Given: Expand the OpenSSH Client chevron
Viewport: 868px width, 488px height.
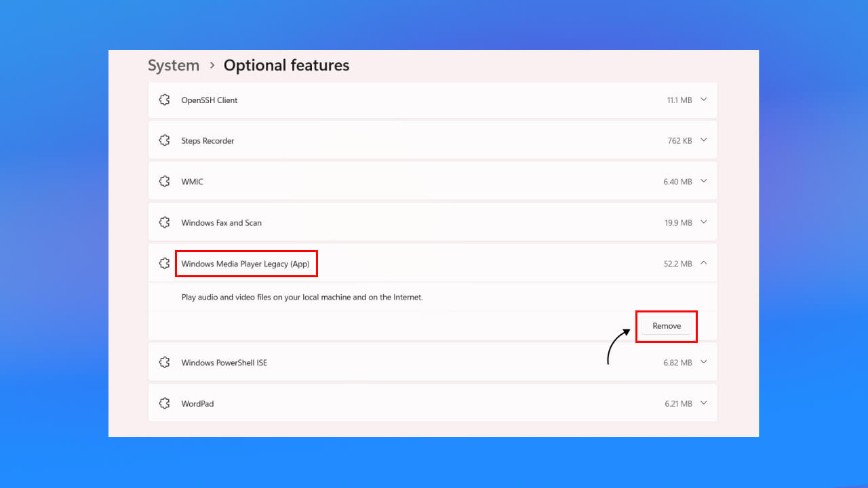Looking at the screenshot, I should pyautogui.click(x=703, y=100).
